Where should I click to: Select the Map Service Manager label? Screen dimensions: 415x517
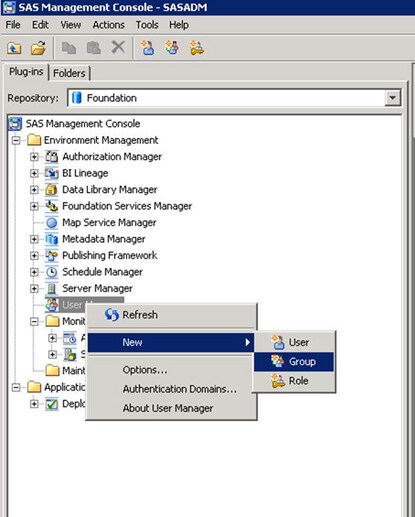click(109, 222)
